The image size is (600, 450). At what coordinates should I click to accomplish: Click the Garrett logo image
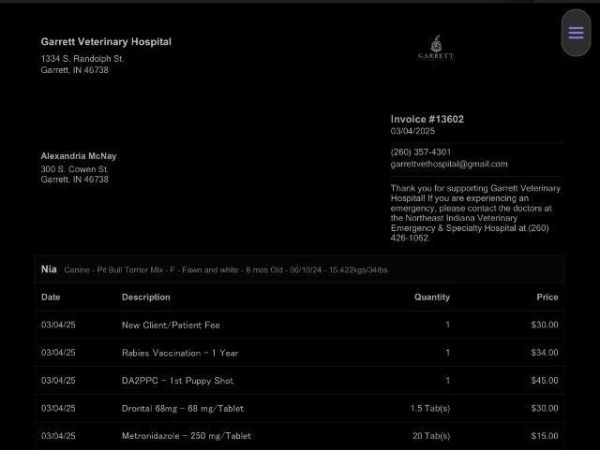[x=435, y=48]
